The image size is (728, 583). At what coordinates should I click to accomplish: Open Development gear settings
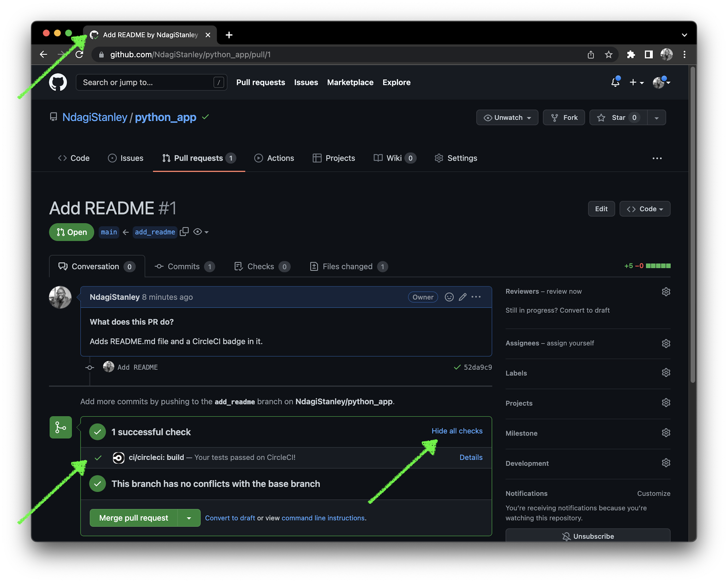point(666,463)
